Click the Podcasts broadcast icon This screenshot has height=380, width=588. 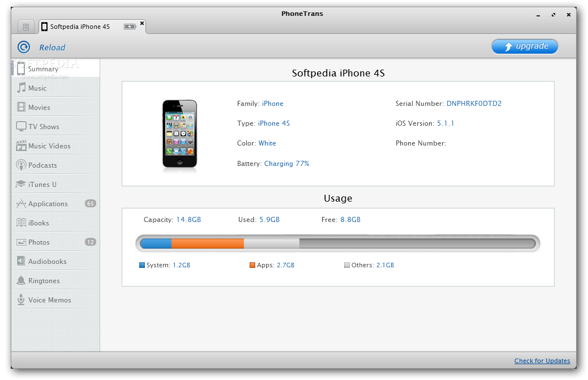21,165
